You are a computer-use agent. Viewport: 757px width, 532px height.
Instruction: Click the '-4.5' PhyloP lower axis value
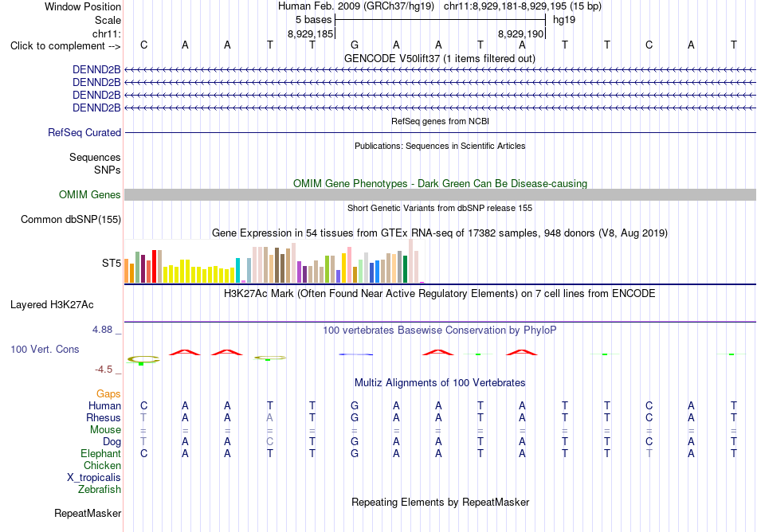pyautogui.click(x=104, y=370)
